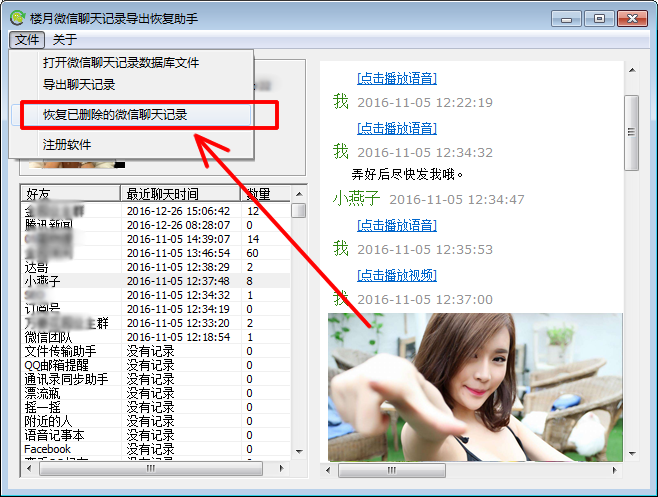The image size is (658, 497).
Task: Click the 点击播放视频 link
Action: click(397, 275)
